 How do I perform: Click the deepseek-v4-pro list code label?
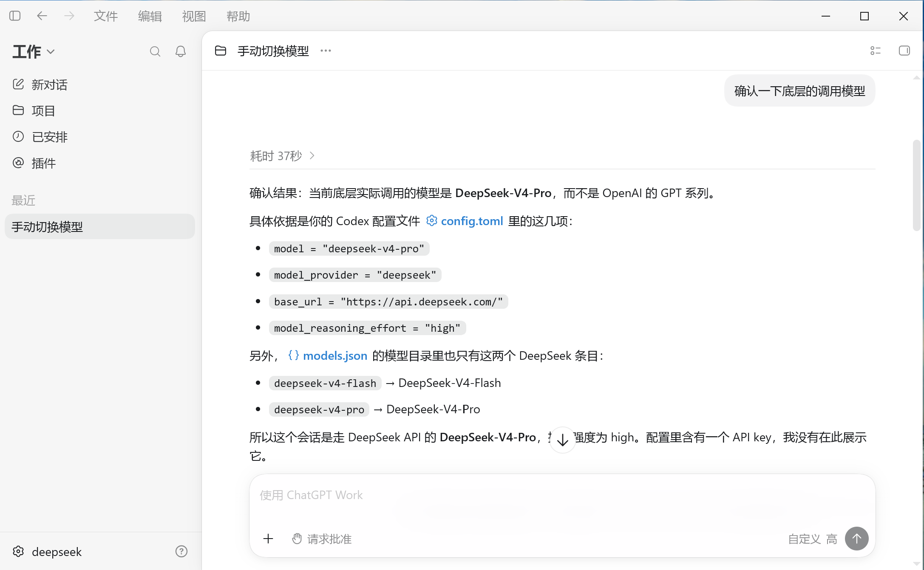coord(319,409)
